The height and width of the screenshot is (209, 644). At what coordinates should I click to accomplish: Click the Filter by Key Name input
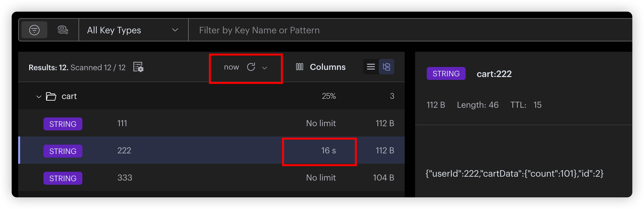coord(389,30)
